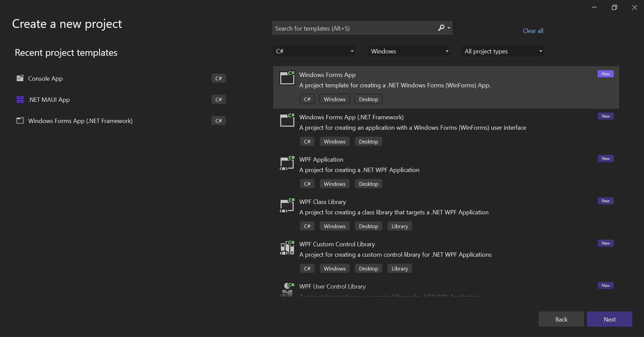The image size is (644, 337).
Task: Click the WPF Class Library template icon
Action: pyautogui.click(x=287, y=205)
